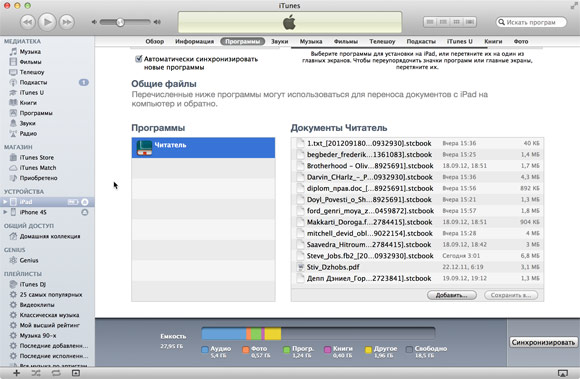Select file starting with Brotherhood - Oliv
Screen dimensions: 580x379
point(417,166)
